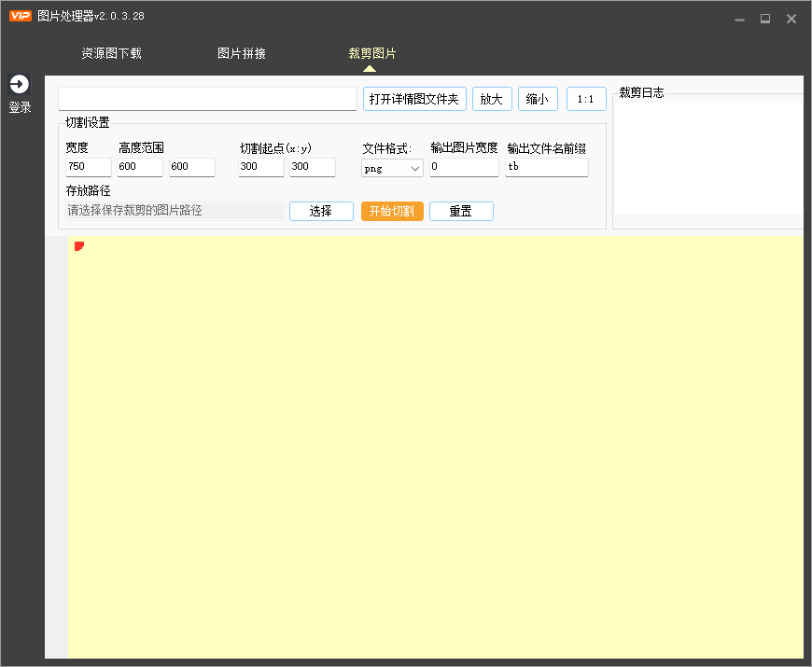
Task: Click the 登录 label in sidebar
Action: pos(20,107)
